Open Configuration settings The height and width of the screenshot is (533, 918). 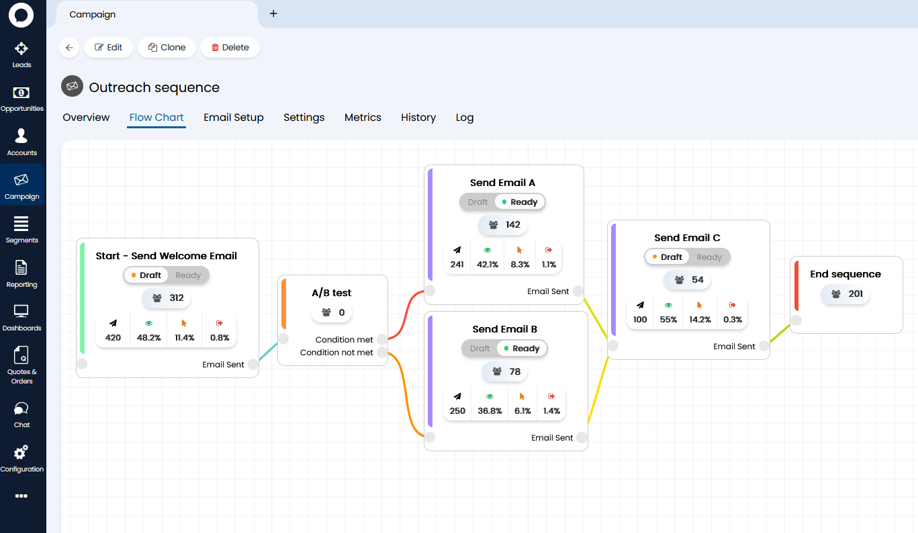point(21,458)
